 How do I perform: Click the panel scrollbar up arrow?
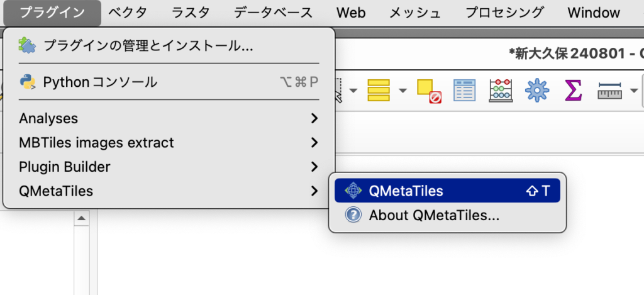(81, 219)
